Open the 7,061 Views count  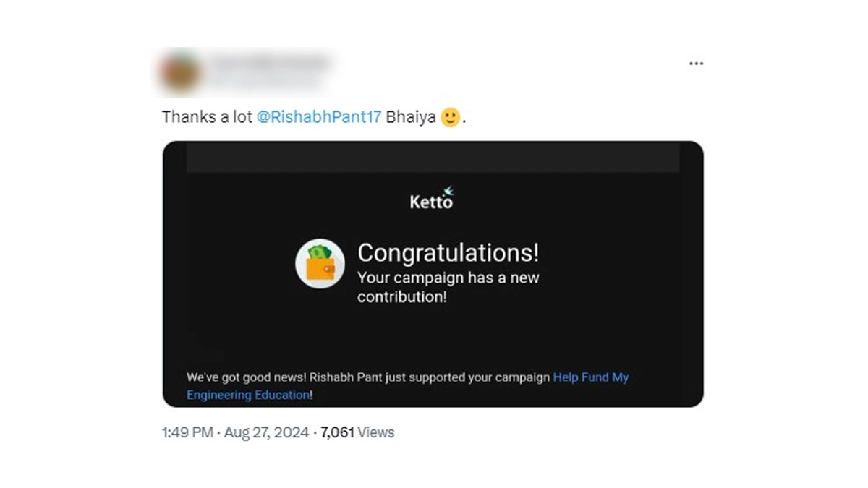(x=357, y=432)
